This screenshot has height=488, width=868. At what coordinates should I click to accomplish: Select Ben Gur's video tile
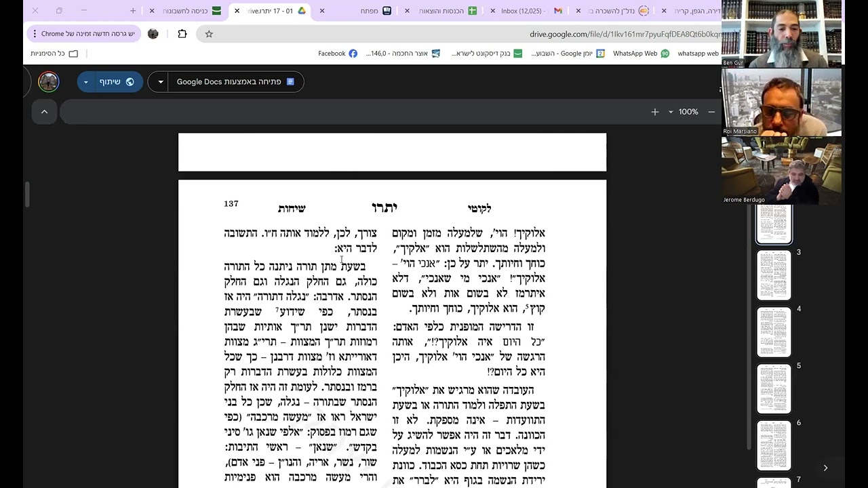click(x=781, y=34)
